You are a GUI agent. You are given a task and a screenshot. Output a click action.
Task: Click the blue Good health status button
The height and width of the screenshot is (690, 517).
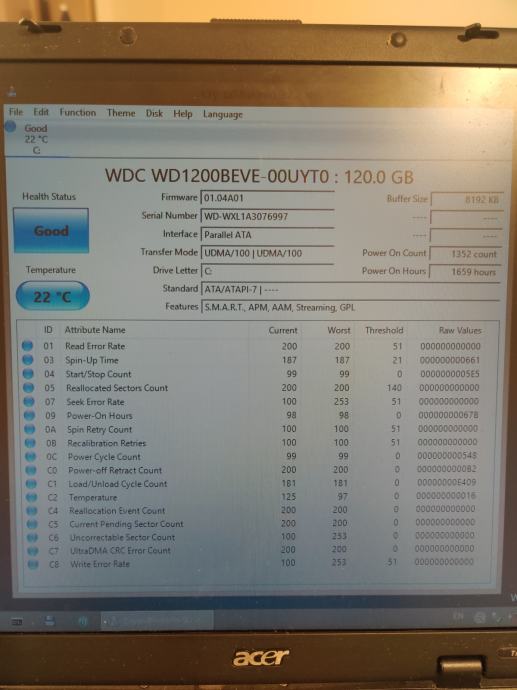tap(51, 231)
